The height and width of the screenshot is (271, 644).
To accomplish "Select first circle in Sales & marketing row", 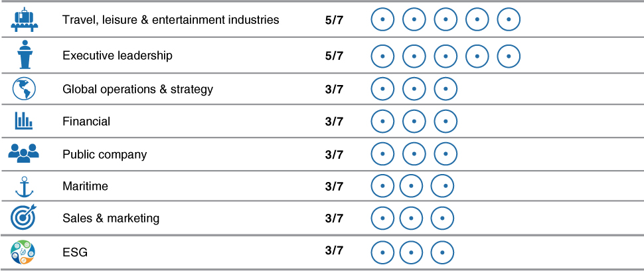I will point(382,218).
